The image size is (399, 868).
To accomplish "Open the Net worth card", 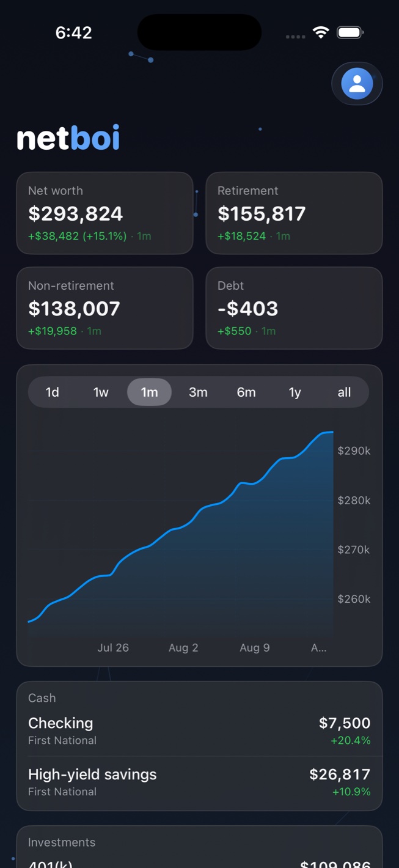I will 104,213.
